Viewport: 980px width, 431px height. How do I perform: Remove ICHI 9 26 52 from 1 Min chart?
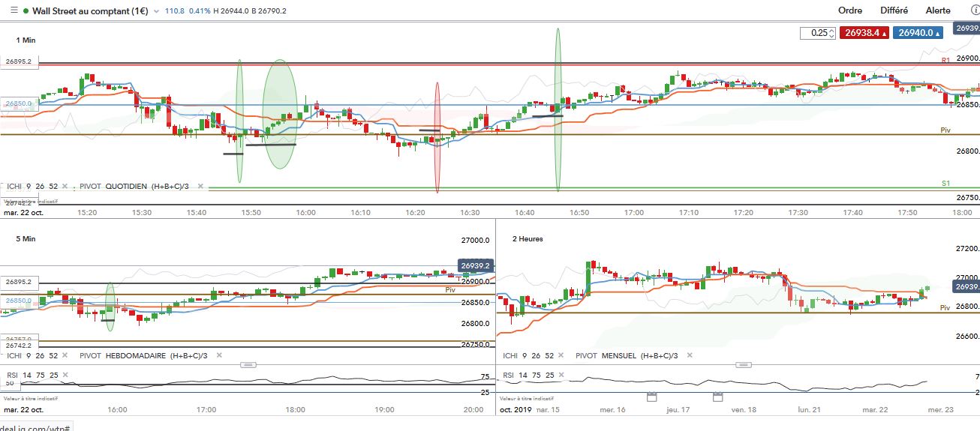pyautogui.click(x=65, y=186)
